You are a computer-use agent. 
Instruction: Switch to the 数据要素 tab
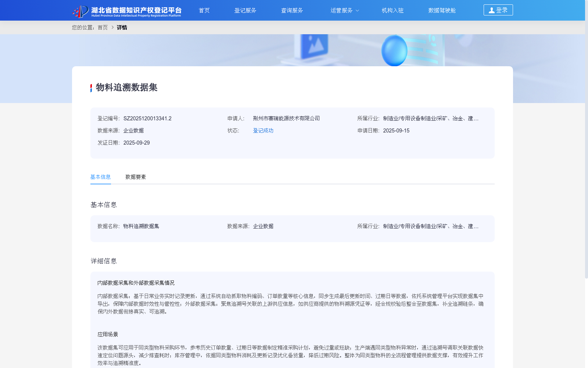coord(136,177)
